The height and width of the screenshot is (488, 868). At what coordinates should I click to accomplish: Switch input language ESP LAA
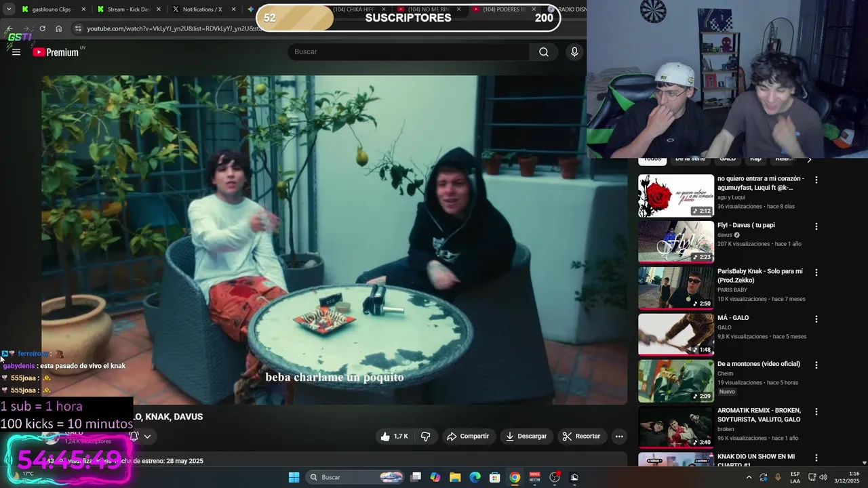coord(795,477)
